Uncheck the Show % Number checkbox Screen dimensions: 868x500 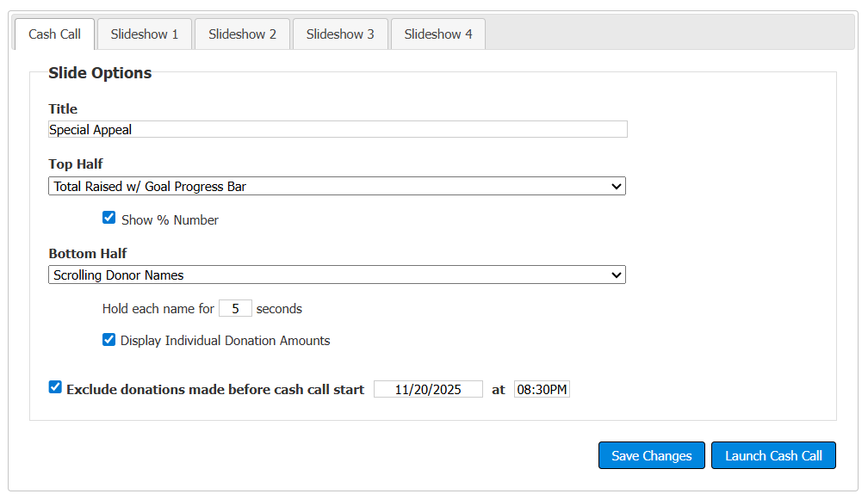pyautogui.click(x=109, y=219)
